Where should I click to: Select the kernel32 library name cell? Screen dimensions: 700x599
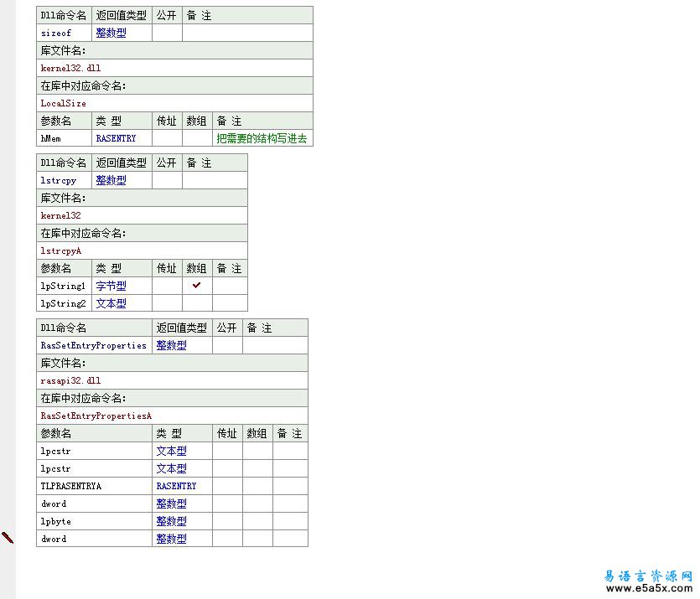(x=142, y=216)
